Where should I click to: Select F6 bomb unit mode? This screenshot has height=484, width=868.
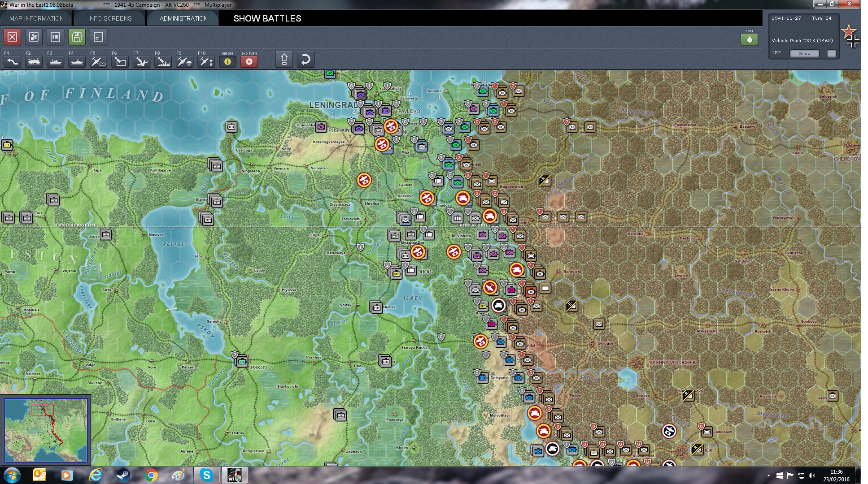[120, 61]
